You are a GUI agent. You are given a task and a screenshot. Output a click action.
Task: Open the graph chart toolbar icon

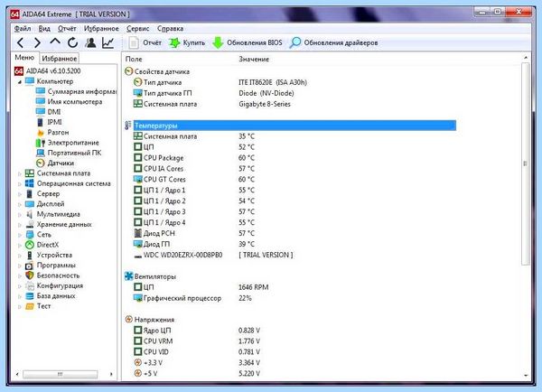(x=107, y=42)
